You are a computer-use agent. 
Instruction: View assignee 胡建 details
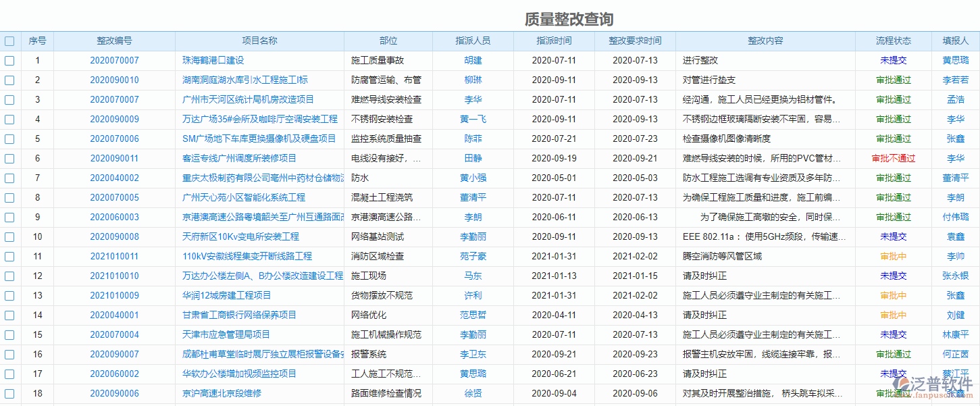click(473, 60)
